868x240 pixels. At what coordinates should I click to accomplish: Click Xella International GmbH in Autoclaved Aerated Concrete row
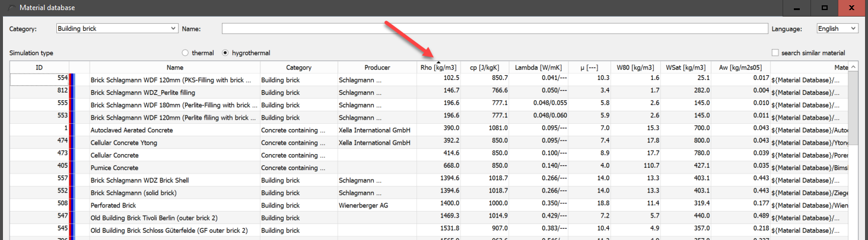pos(377,130)
